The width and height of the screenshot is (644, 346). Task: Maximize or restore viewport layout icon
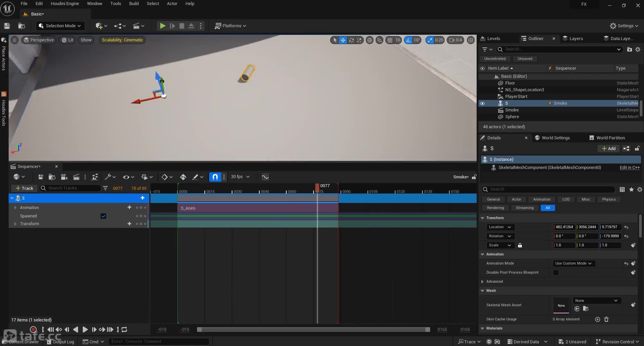[x=470, y=40]
